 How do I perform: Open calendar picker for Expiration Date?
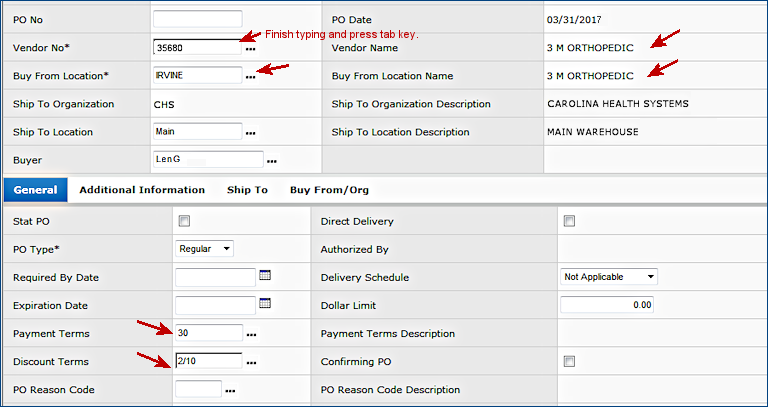(x=265, y=304)
